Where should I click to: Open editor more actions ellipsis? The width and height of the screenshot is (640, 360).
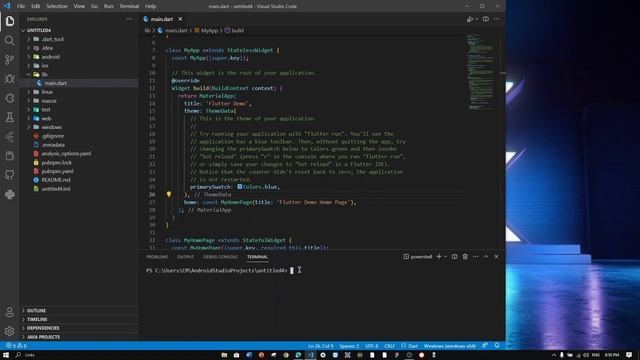(x=496, y=19)
